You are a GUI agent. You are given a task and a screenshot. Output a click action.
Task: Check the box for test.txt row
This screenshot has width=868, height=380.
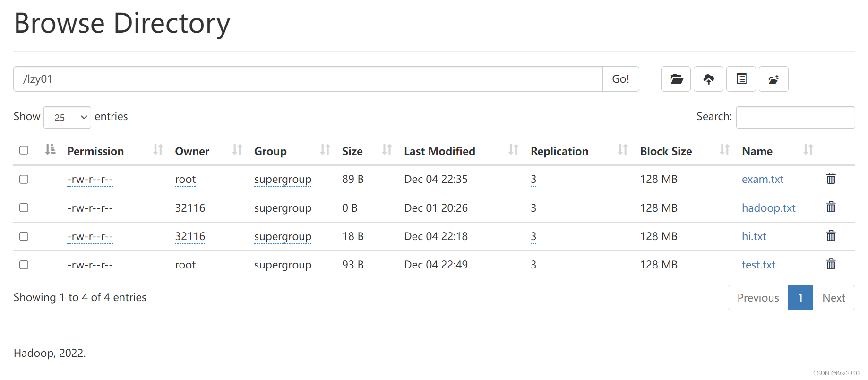point(24,265)
